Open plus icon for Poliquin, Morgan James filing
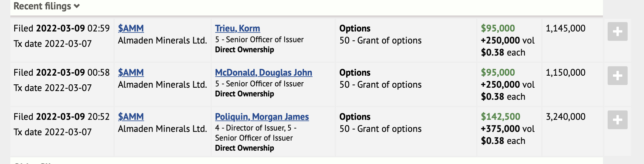644x164 pixels. (x=617, y=120)
